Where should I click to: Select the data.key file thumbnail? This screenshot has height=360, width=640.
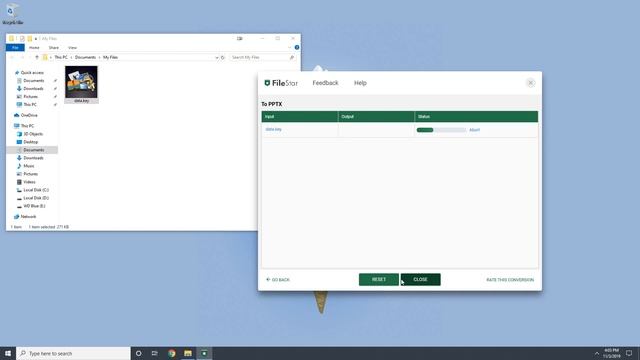pyautogui.click(x=81, y=84)
